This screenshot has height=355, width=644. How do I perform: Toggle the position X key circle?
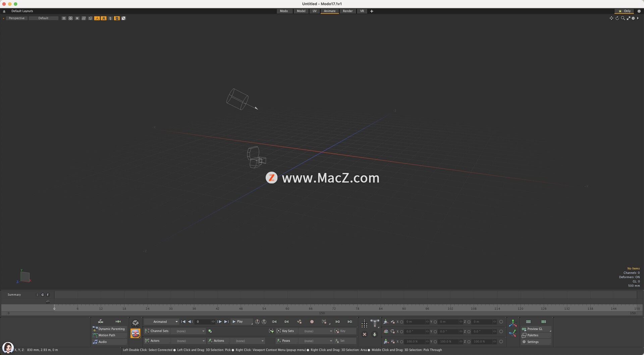click(x=401, y=322)
